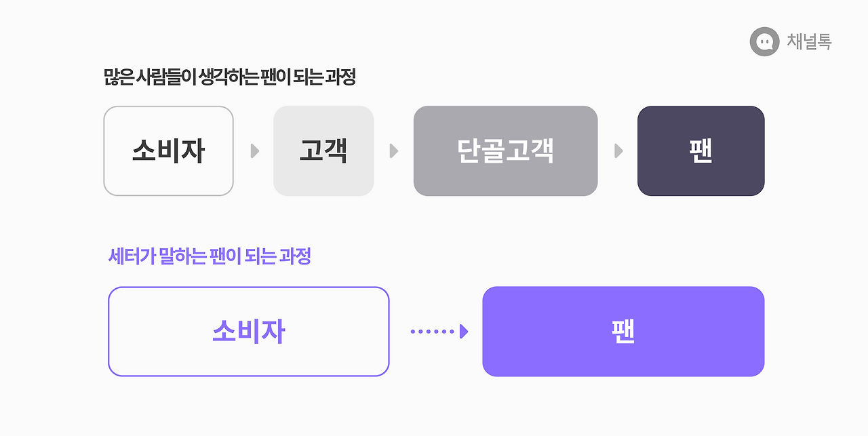
Task: Click the arrow between 소비자 and 고객
Action: click(x=255, y=151)
